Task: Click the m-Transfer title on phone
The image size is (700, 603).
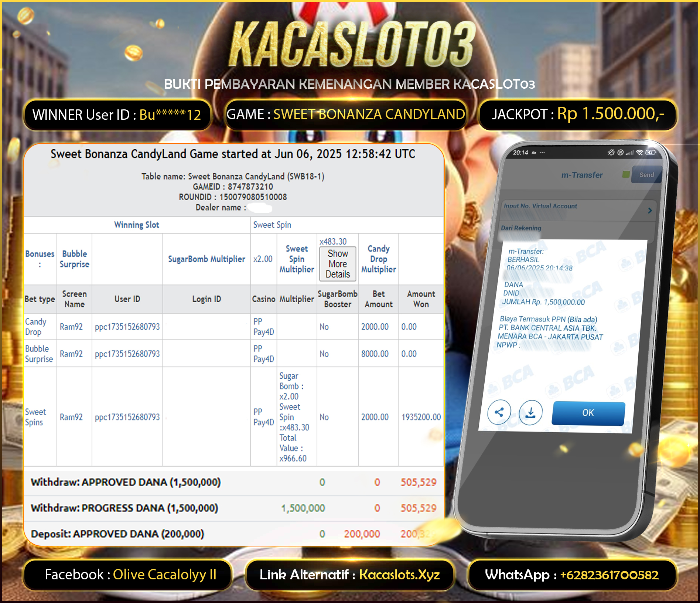Action: pos(582,175)
